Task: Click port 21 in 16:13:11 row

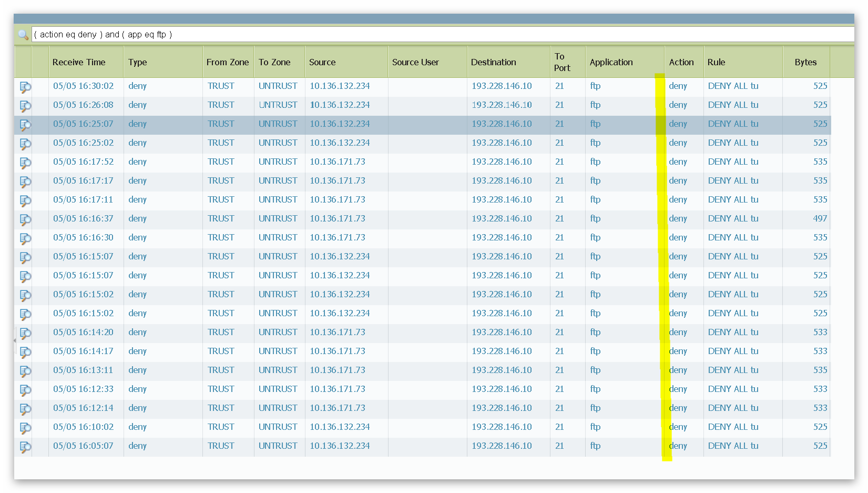Action: (x=559, y=370)
